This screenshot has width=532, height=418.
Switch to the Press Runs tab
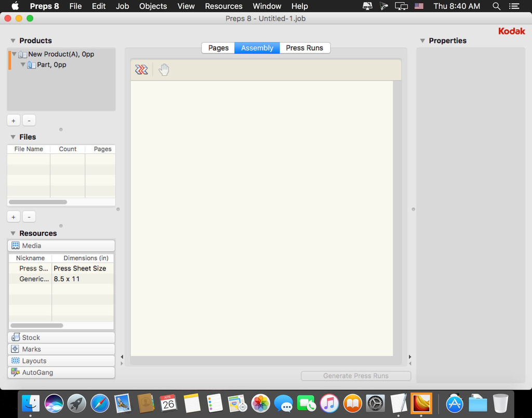click(x=304, y=48)
